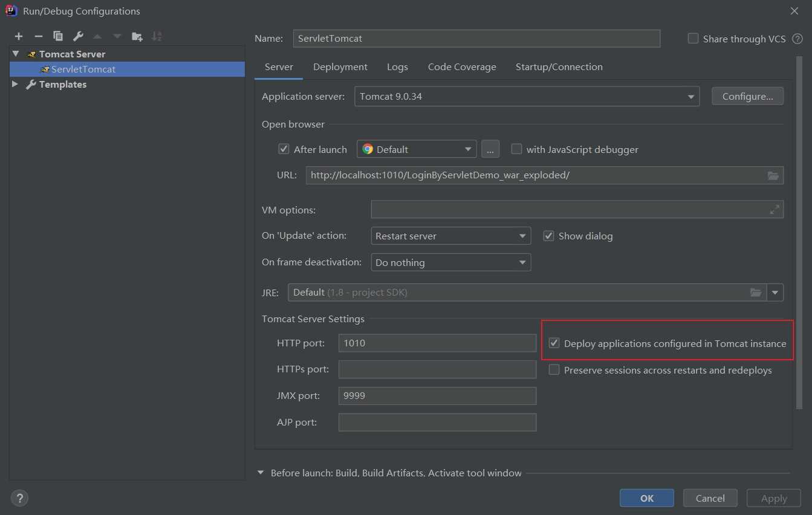Image resolution: width=812 pixels, height=515 pixels.
Task: Open On 'Update' action dropdown
Action: (450, 236)
